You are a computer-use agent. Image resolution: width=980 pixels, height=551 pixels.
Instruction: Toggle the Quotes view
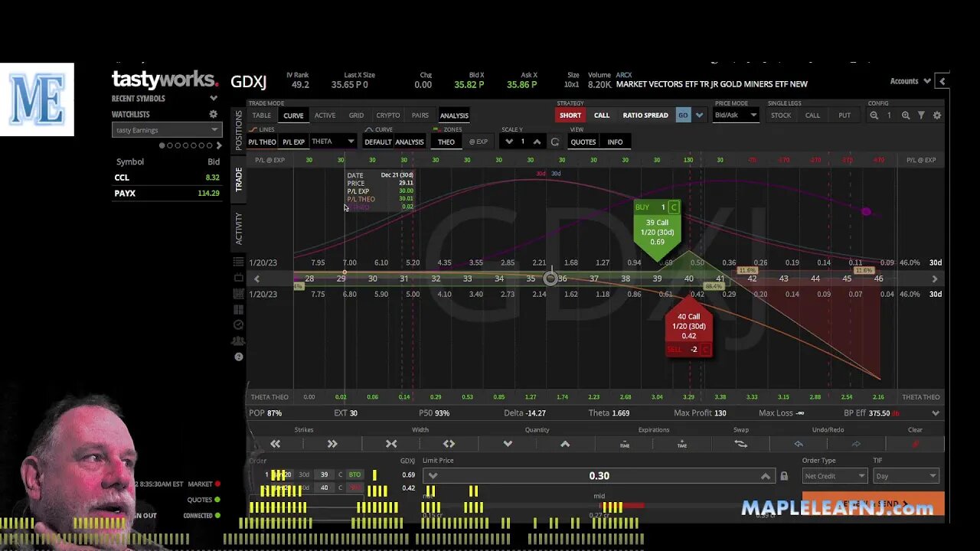(x=583, y=142)
